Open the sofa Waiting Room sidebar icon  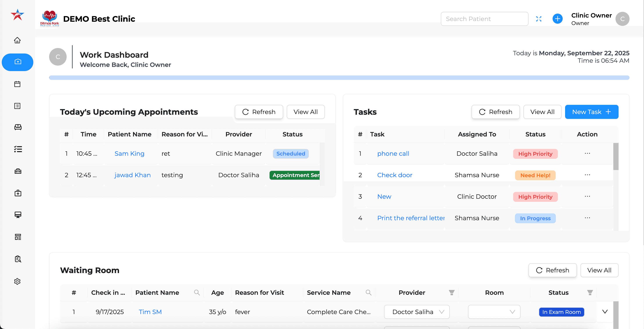(x=18, y=127)
